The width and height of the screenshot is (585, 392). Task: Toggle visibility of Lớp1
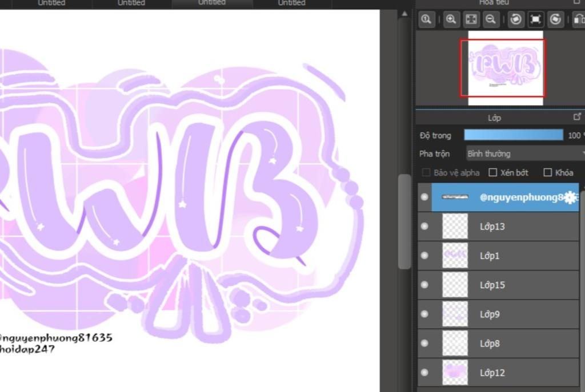tap(424, 256)
